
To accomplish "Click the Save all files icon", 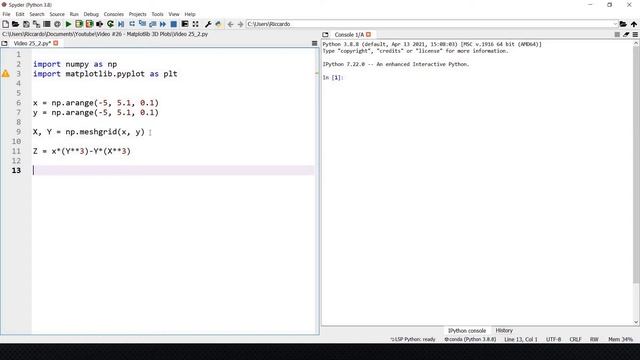I will (x=36, y=24).
